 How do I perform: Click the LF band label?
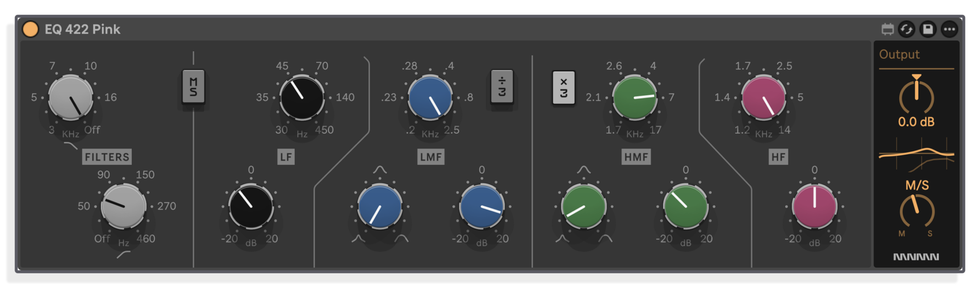click(x=286, y=157)
